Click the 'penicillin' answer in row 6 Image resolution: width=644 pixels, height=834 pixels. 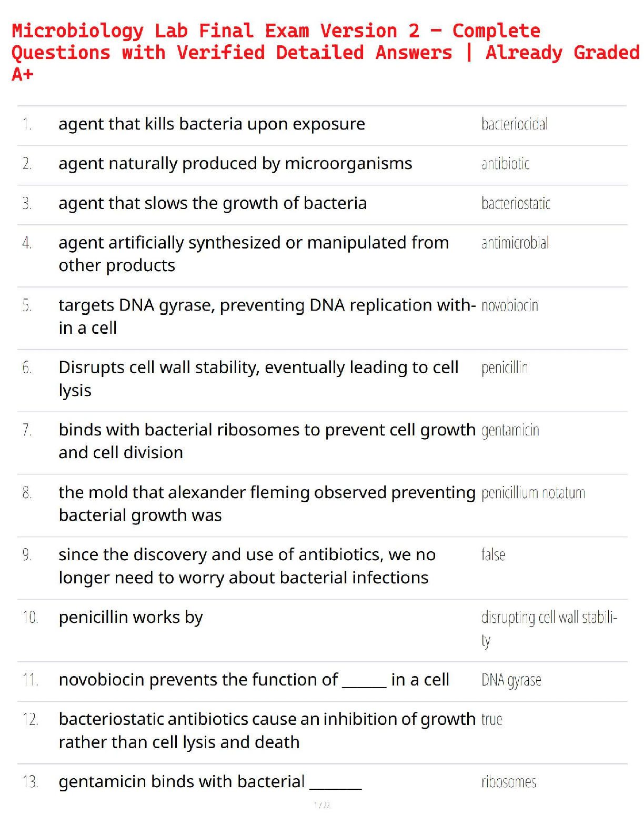(x=504, y=368)
